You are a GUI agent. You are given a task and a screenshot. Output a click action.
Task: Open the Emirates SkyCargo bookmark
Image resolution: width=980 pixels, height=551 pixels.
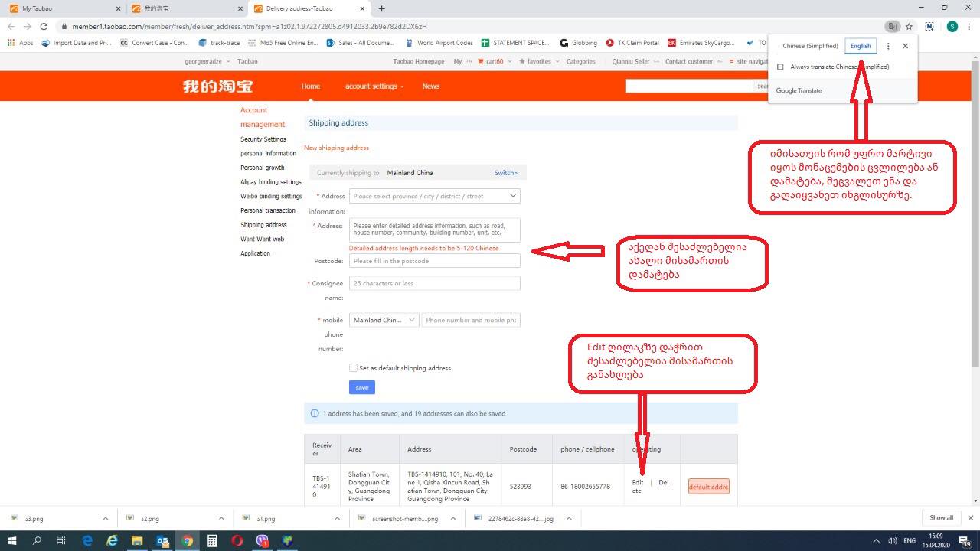(701, 43)
